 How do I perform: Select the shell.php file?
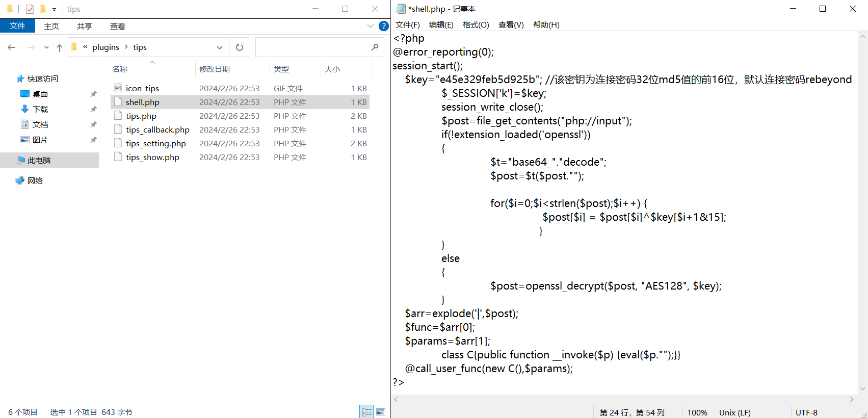[240, 102]
